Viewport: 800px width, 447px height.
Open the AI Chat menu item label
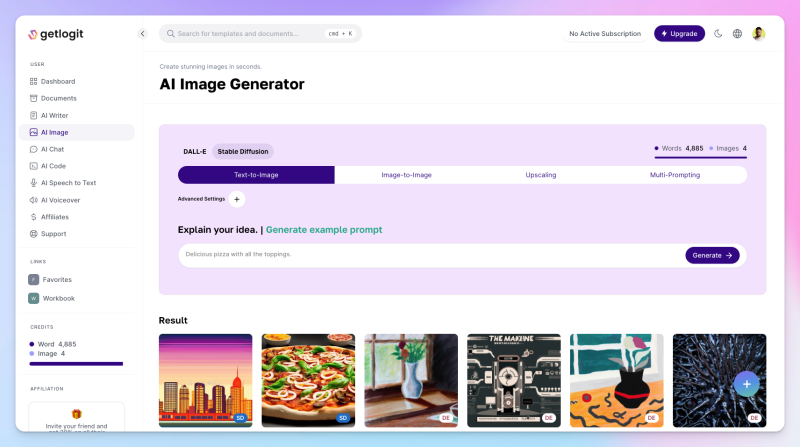point(53,150)
